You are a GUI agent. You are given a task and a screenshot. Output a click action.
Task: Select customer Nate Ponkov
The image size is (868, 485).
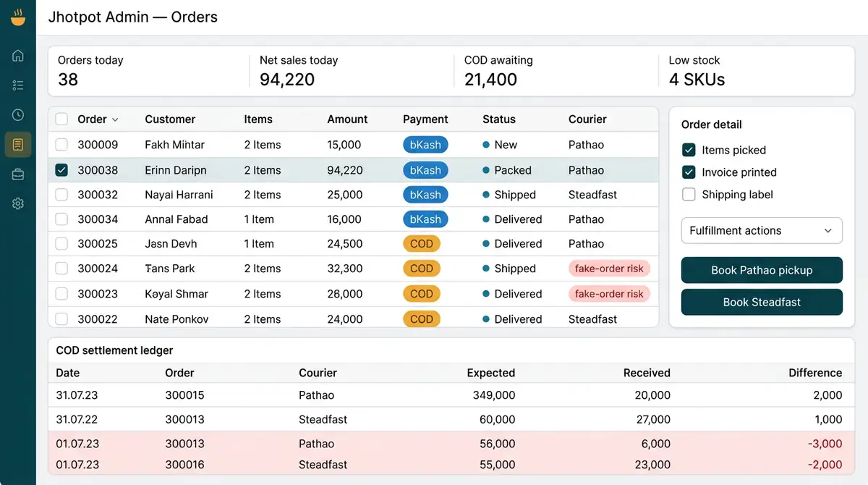(176, 319)
